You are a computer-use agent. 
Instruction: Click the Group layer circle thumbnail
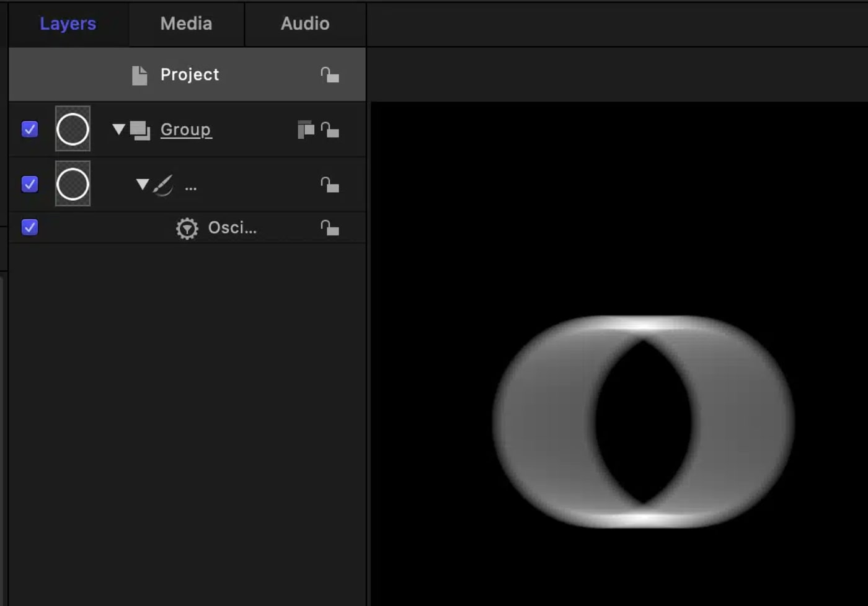pos(73,129)
